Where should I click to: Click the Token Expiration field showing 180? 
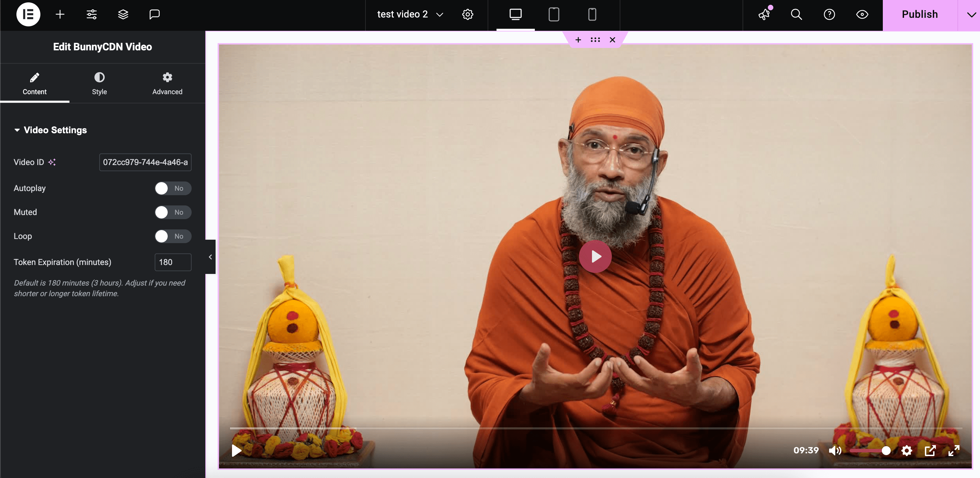coord(173,262)
